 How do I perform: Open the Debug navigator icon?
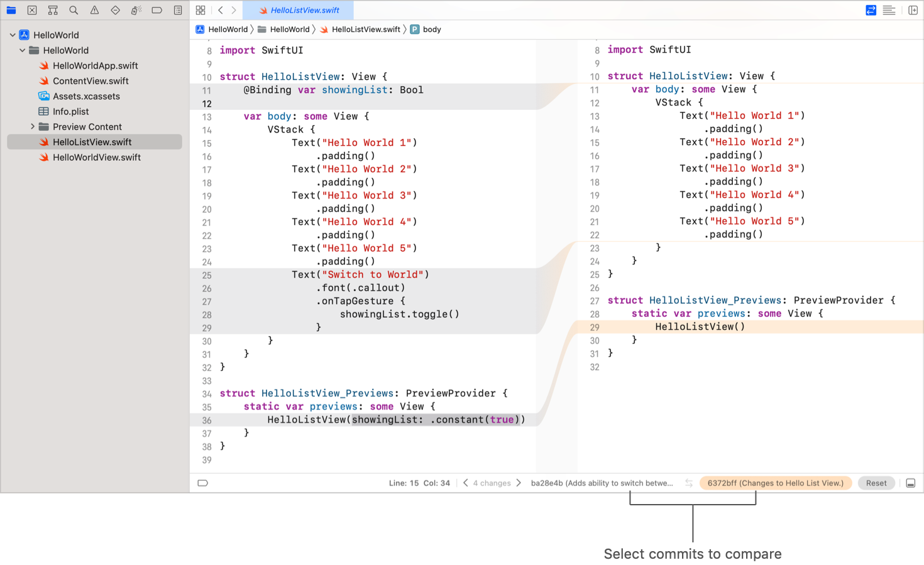[x=136, y=10]
